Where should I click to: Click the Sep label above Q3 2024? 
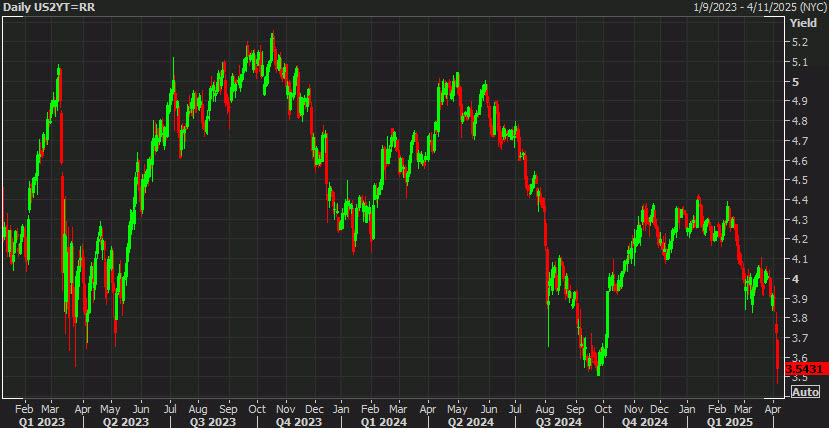pyautogui.click(x=575, y=409)
